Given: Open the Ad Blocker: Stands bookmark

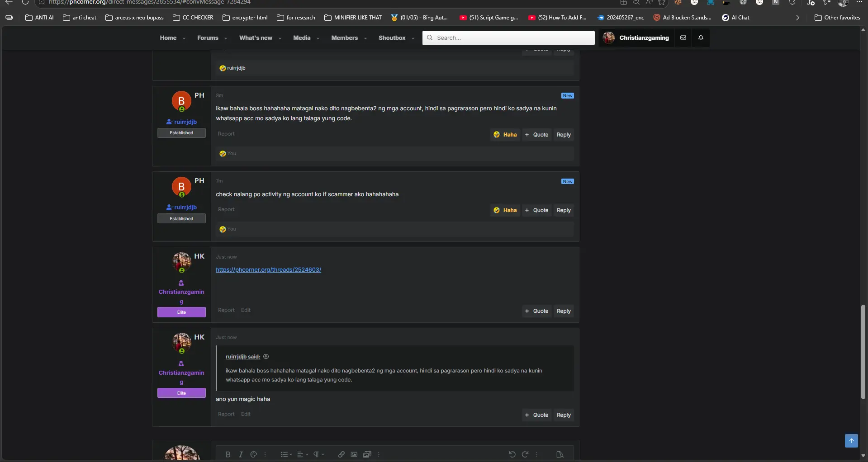Looking at the screenshot, I should coord(682,18).
